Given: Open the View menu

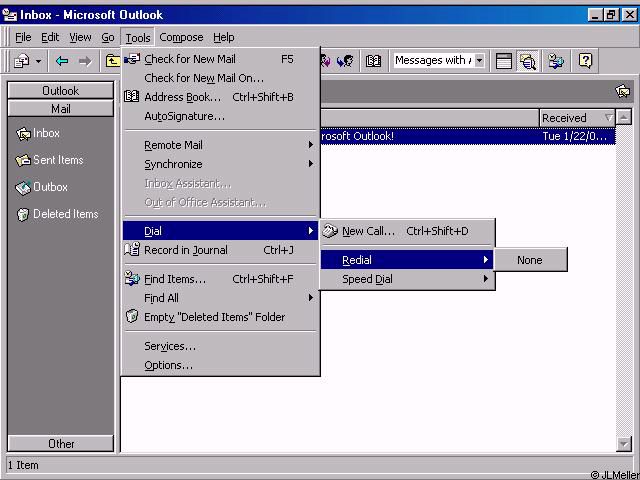Looking at the screenshot, I should [x=80, y=38].
